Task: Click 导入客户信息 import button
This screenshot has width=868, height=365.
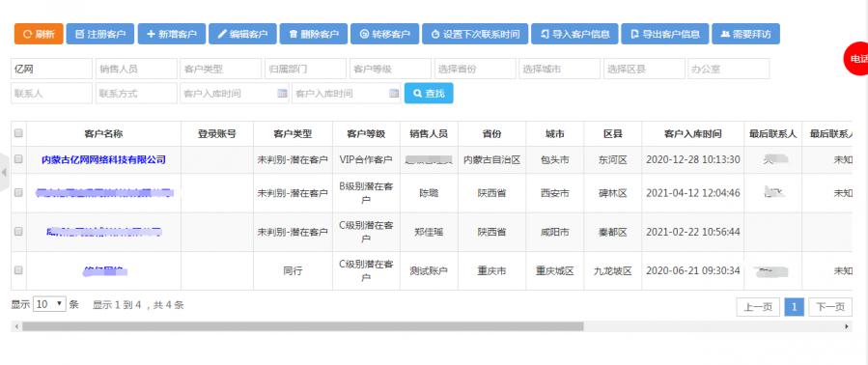Action: click(x=574, y=34)
